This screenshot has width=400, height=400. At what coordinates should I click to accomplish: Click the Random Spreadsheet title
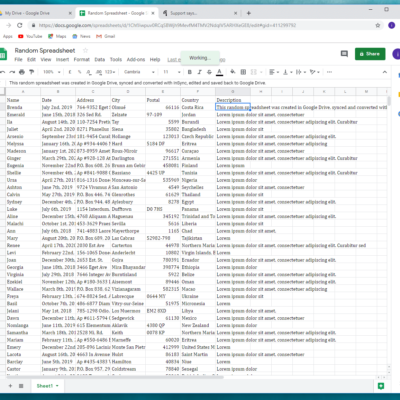pyautogui.click(x=45, y=50)
